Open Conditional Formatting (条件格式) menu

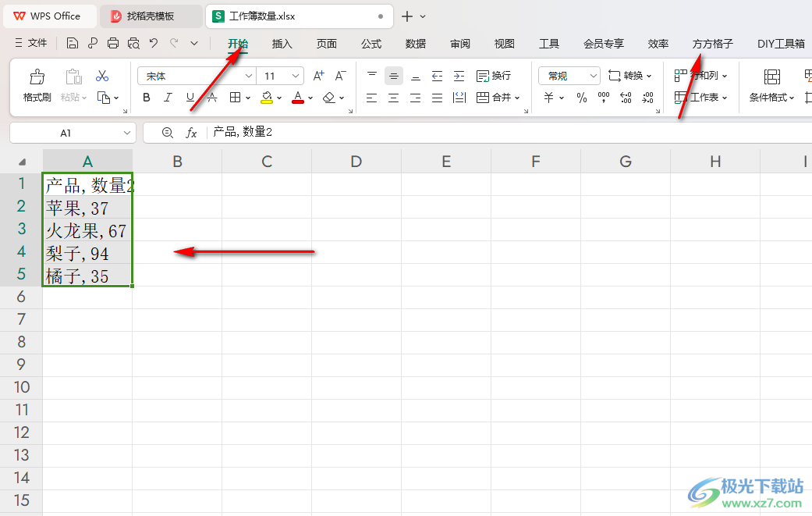tap(771, 86)
